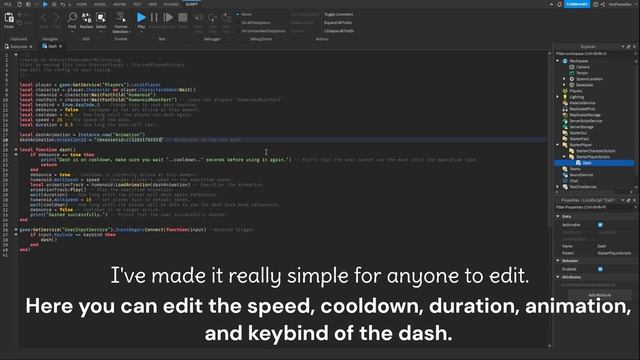This screenshot has height=360, width=640.
Task: Open the PLUGINS ribbon tab
Action: 171,4
